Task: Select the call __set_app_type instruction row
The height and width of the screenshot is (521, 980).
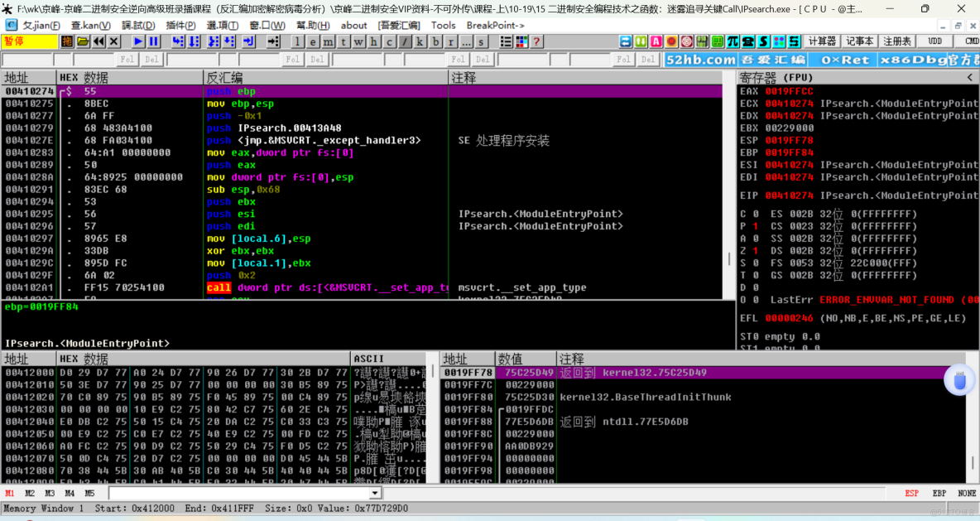Action: click(x=362, y=287)
